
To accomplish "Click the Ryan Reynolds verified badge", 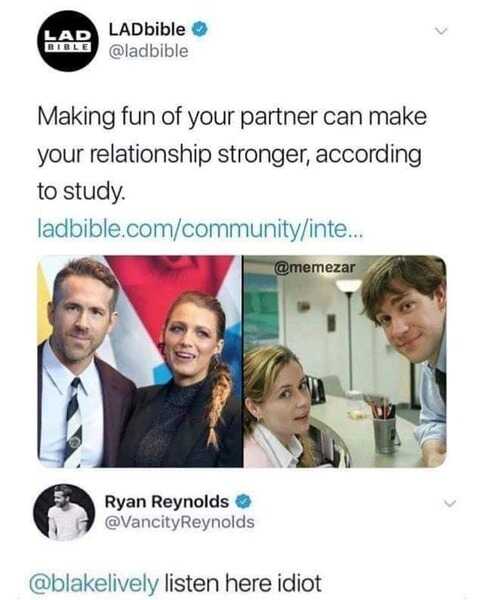I will point(243,501).
